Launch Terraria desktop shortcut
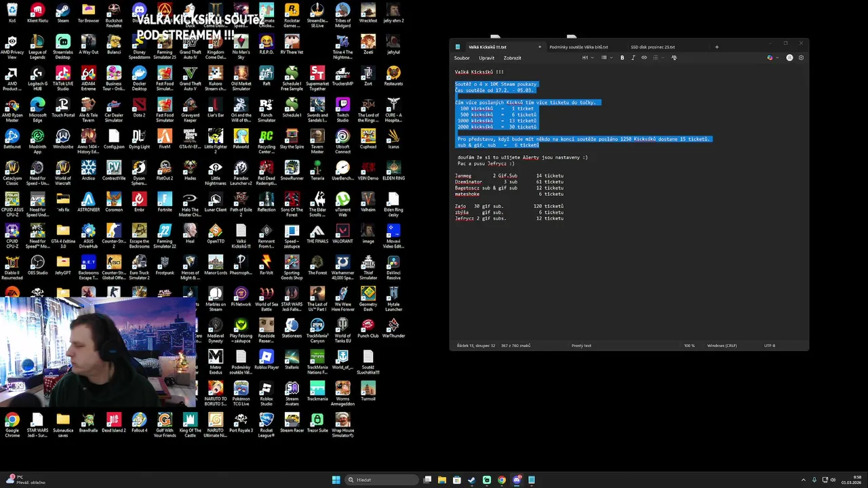This screenshot has height=488, width=868. pyautogui.click(x=317, y=171)
